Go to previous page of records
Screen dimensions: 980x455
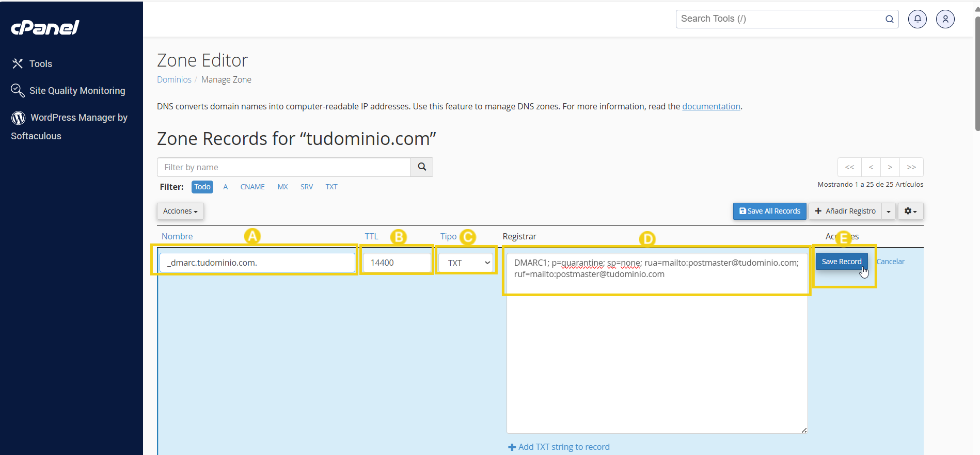tap(871, 167)
